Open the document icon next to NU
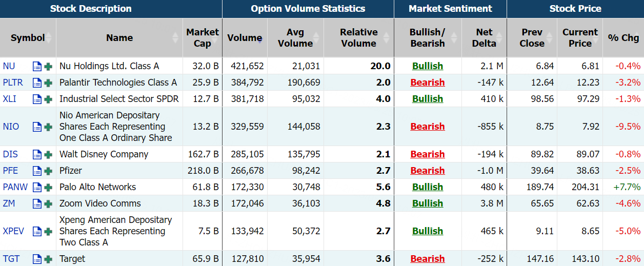Image resolution: width=644 pixels, height=266 pixels. (37, 66)
